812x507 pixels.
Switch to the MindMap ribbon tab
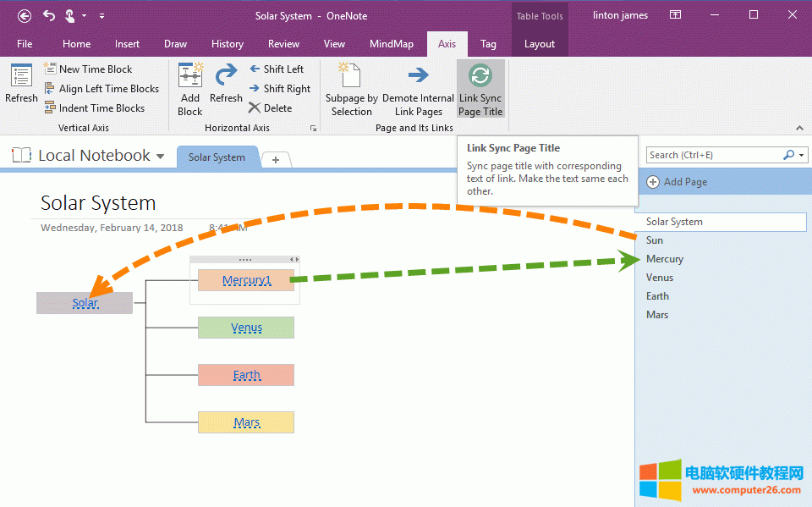[392, 43]
